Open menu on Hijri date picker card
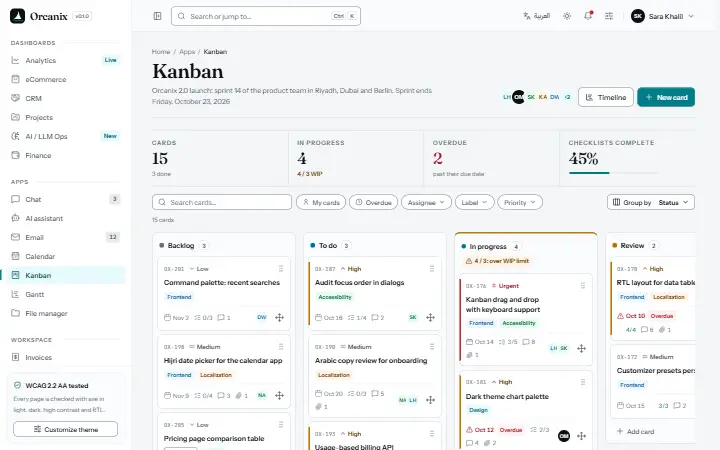 point(281,346)
